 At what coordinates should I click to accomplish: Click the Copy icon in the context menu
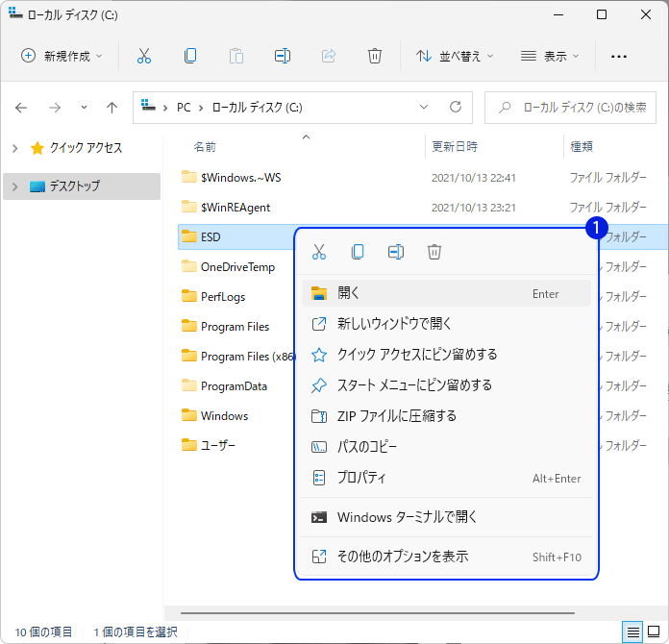click(358, 252)
